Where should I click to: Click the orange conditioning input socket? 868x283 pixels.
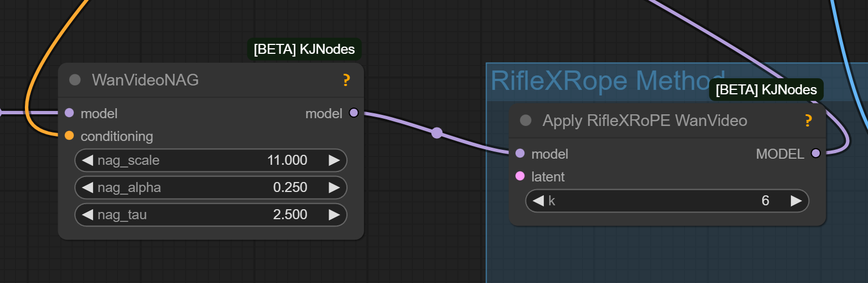(x=69, y=135)
